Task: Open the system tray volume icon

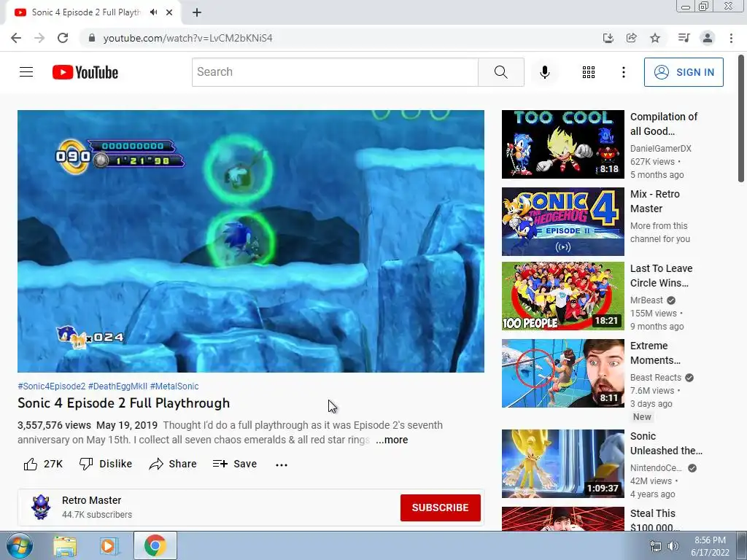Action: pos(673,546)
